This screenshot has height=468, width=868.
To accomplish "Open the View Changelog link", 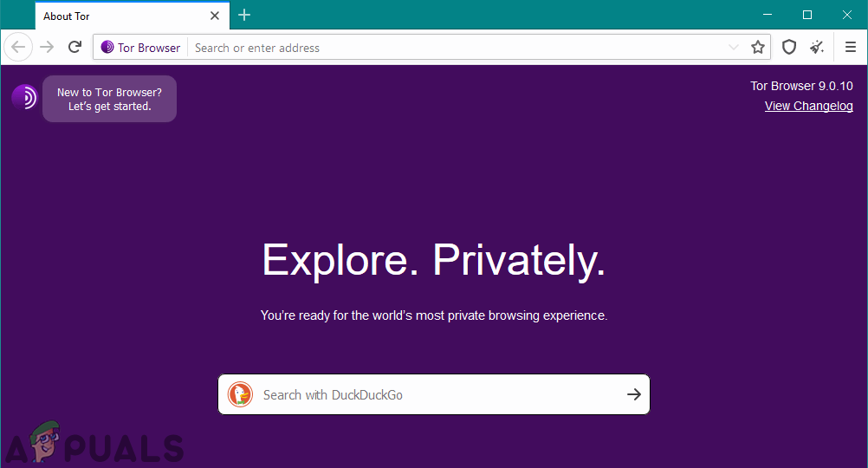I will (x=809, y=106).
